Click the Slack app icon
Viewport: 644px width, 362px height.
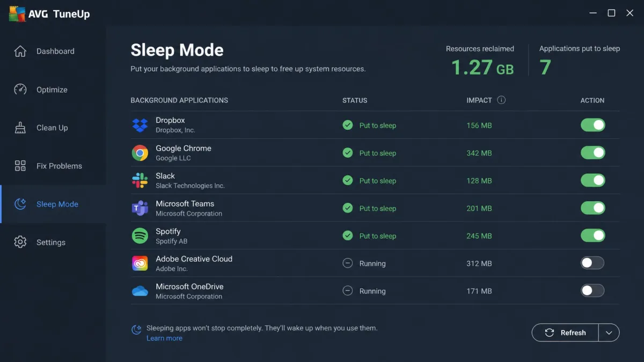(x=140, y=180)
